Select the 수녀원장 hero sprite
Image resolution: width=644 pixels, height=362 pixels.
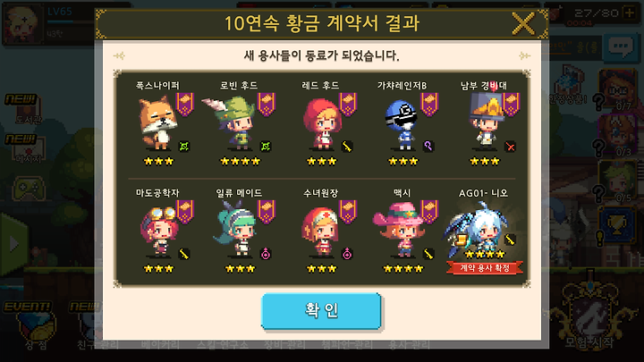320,232
